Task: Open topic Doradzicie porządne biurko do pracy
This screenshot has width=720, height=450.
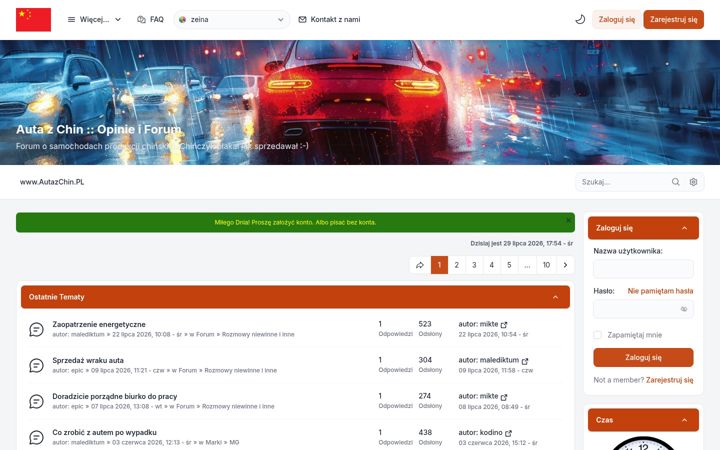Action: coord(114,396)
